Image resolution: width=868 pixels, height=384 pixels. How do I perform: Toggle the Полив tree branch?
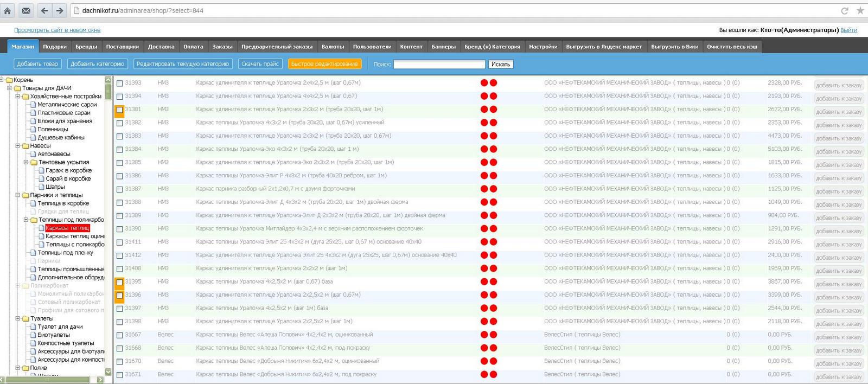click(x=17, y=368)
